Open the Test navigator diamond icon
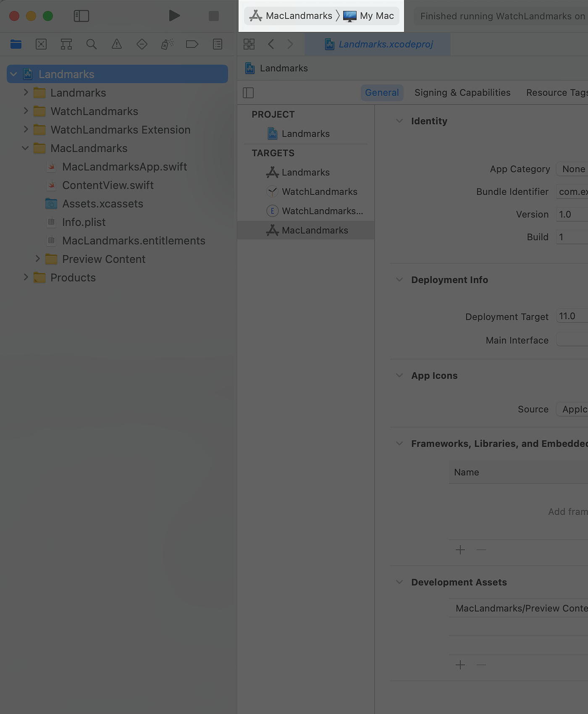The width and height of the screenshot is (588, 714). (x=142, y=44)
